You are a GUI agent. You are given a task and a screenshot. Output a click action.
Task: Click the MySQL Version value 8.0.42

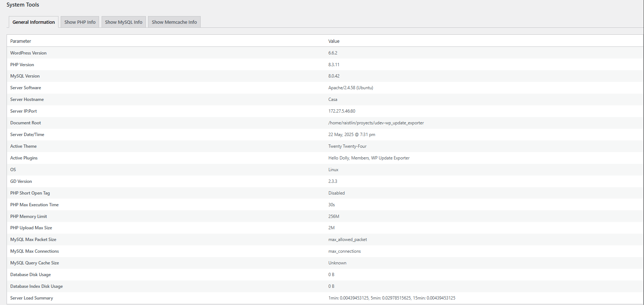(x=334, y=76)
